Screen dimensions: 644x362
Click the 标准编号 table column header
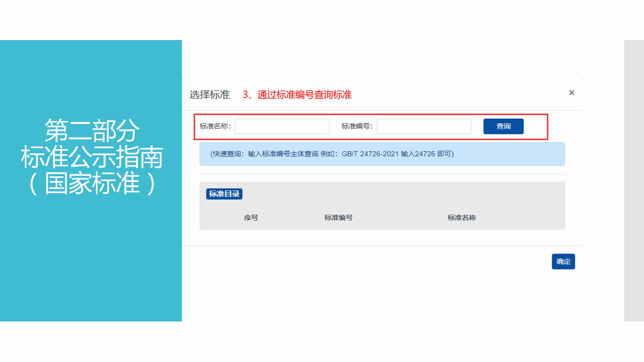coord(380,218)
